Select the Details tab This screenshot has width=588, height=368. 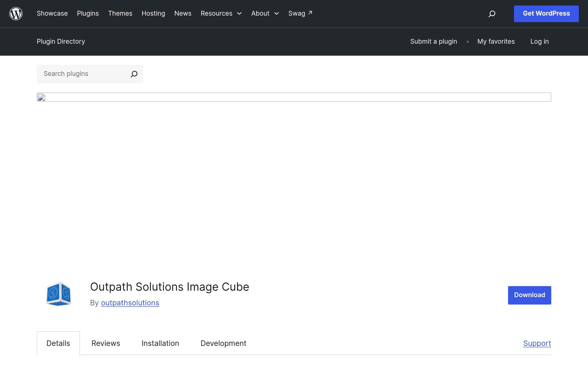58,343
